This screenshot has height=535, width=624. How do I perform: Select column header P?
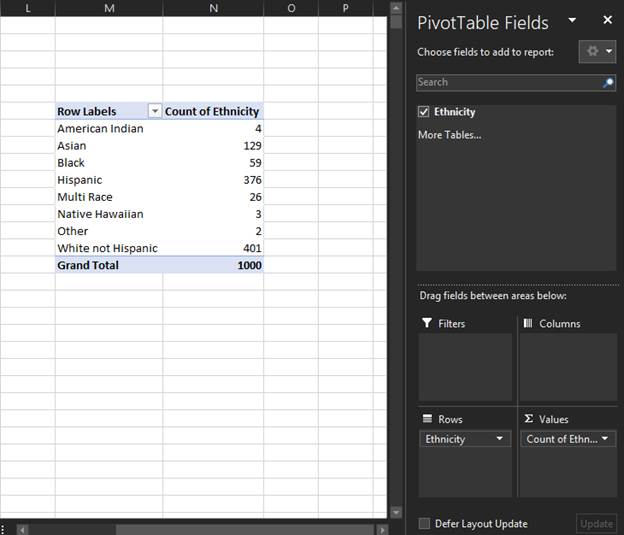[345, 8]
